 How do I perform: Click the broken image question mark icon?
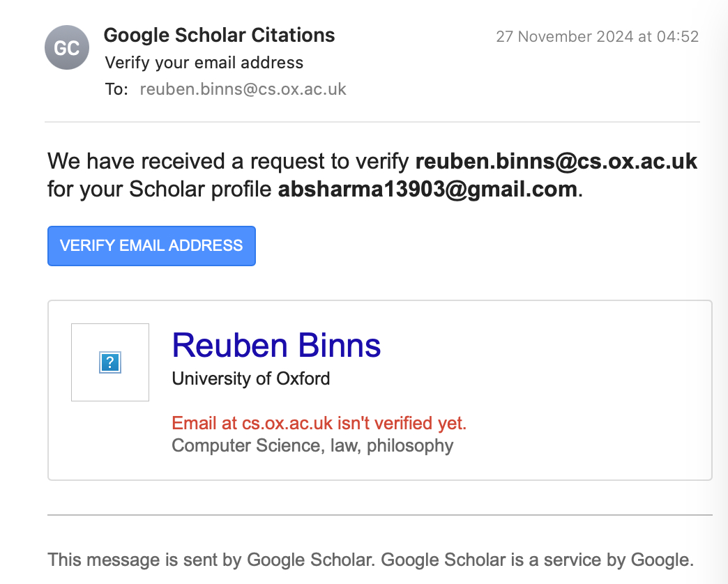click(110, 362)
